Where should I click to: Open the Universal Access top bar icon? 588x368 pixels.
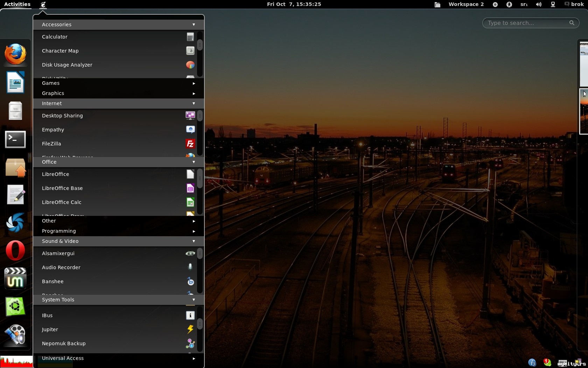509,5
